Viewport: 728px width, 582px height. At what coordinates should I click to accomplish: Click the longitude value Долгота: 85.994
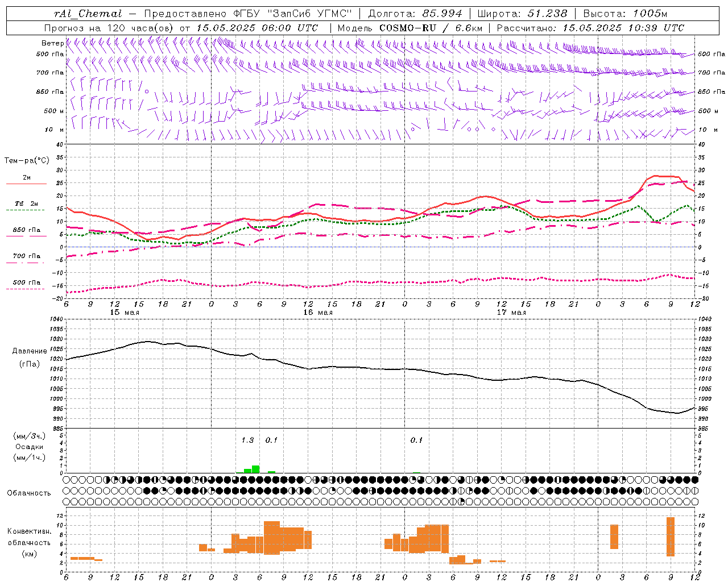click(415, 14)
